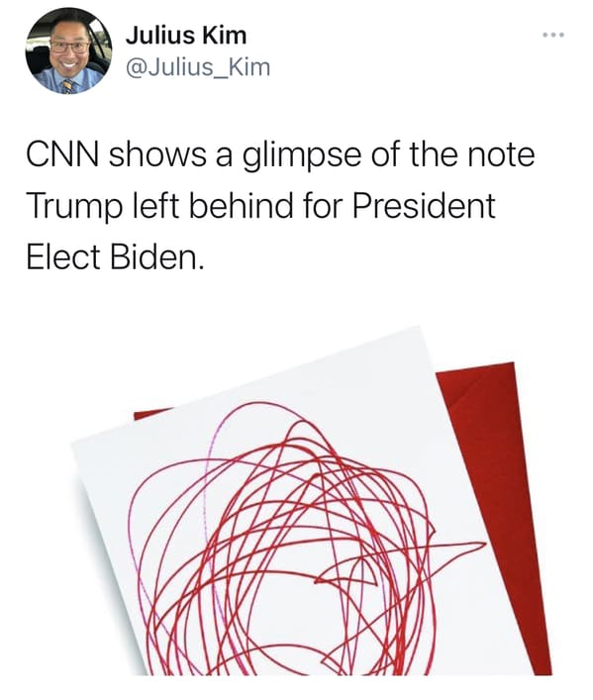
Task: Click the glasses in the avatar photo
Action: coord(69,46)
